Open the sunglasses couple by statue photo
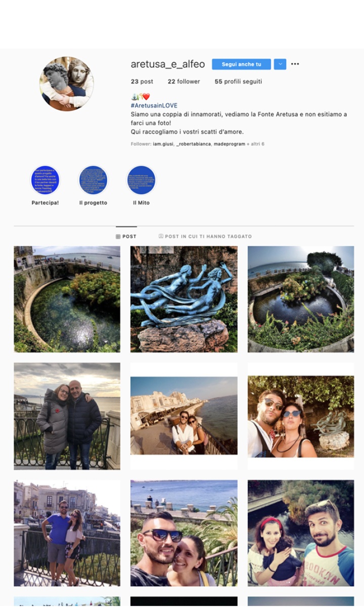Screen dimensions: 364x607 (301, 416)
